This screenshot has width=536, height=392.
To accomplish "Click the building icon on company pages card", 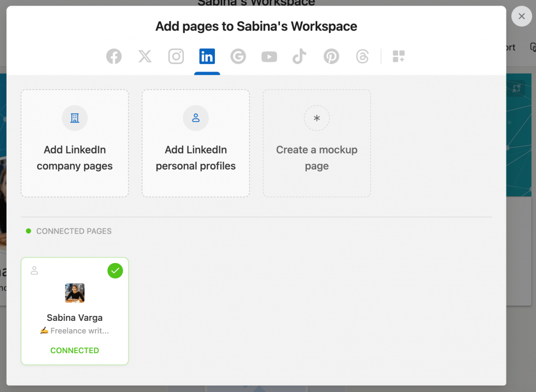I will pyautogui.click(x=74, y=118).
